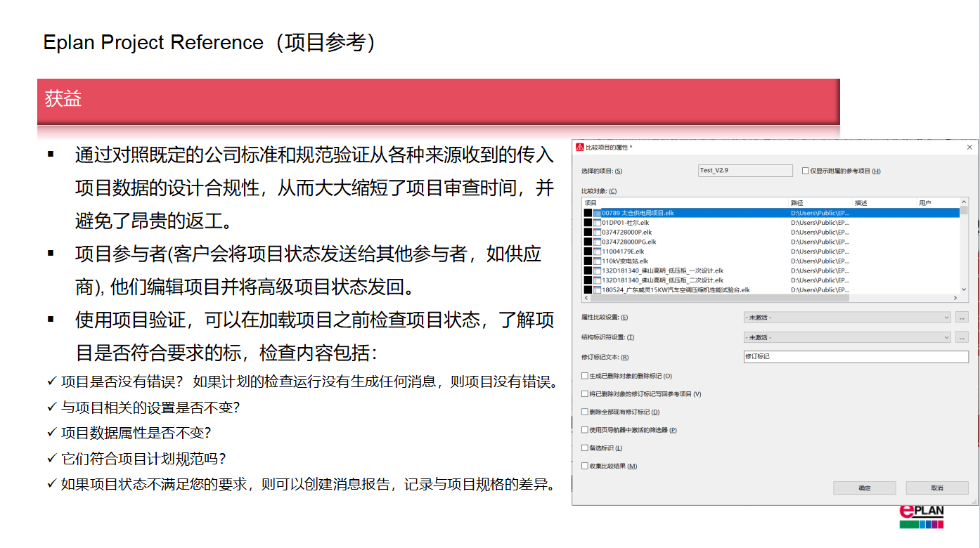Viewport: 980px width, 548px height.
Task: Open ellipsis button for 结构标识符设置
Action: point(962,337)
